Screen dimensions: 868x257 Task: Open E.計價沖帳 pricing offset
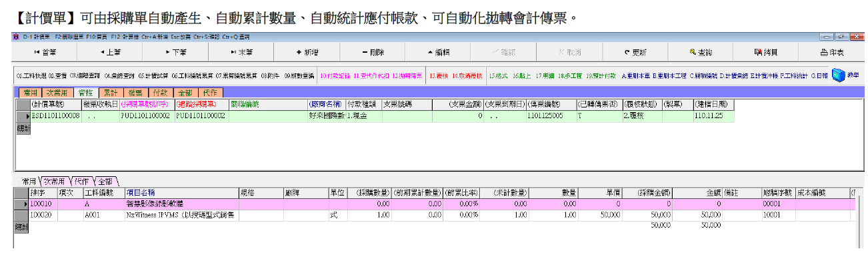pyautogui.click(x=764, y=76)
